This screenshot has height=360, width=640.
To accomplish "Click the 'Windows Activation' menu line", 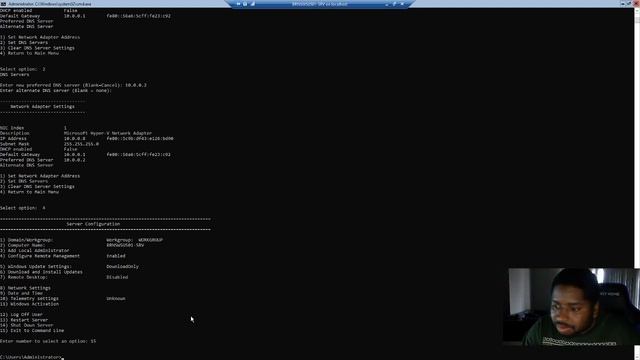I will 29,304.
